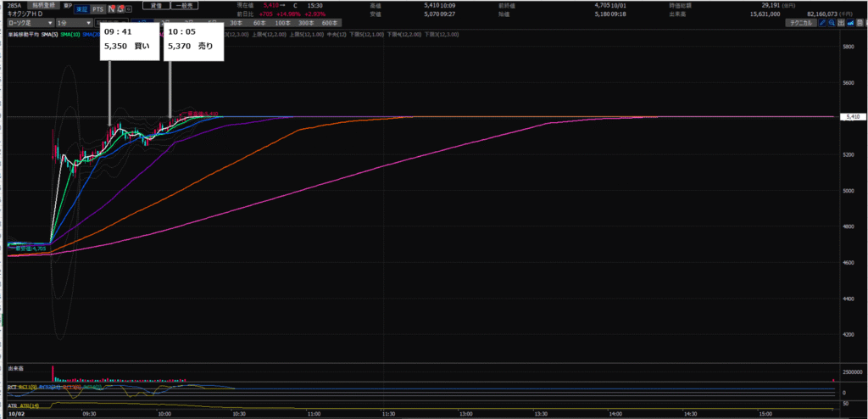
Task: Expand the 1分 time interval dropdown
Action: point(71,23)
